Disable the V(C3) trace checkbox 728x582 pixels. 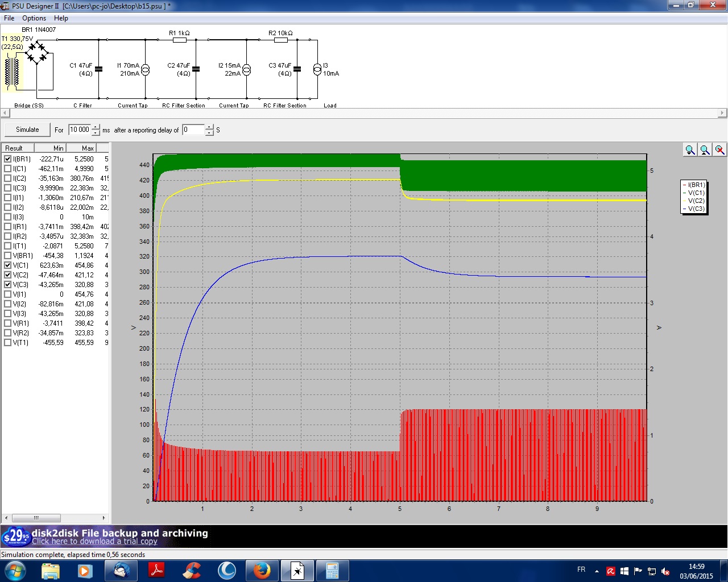[x=8, y=285]
